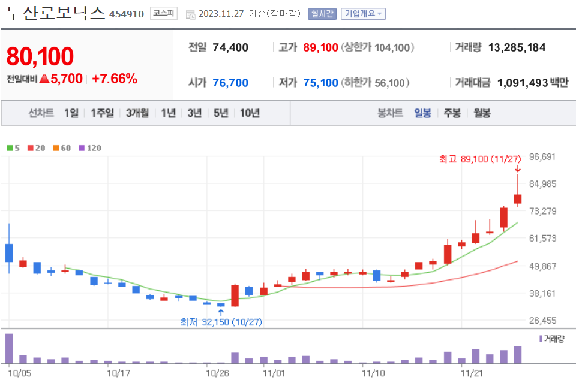Click the 최고 89,100 (11/27) chart label

[x=480, y=159]
